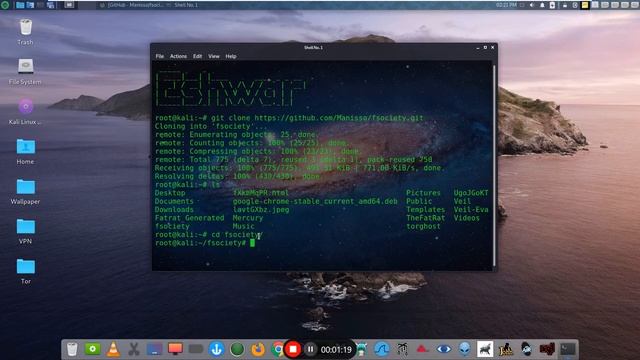Launch the blue anchor app in dock

pyautogui.click(x=216, y=349)
